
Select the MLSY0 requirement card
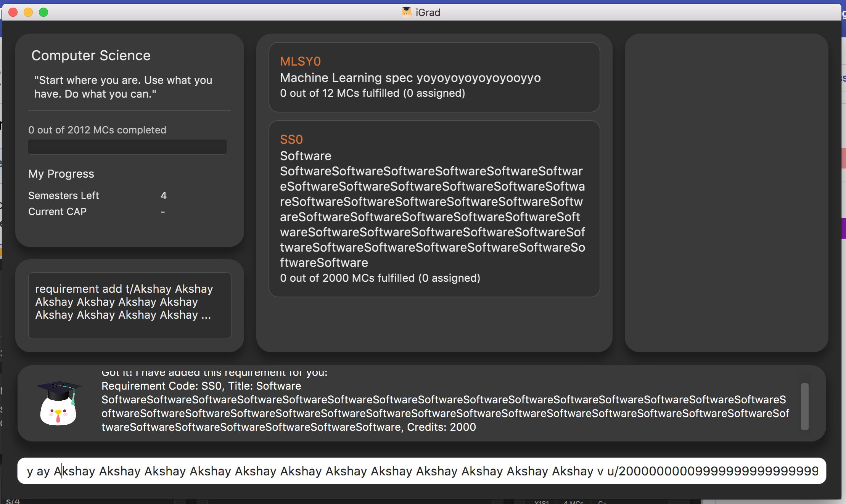[x=434, y=77]
